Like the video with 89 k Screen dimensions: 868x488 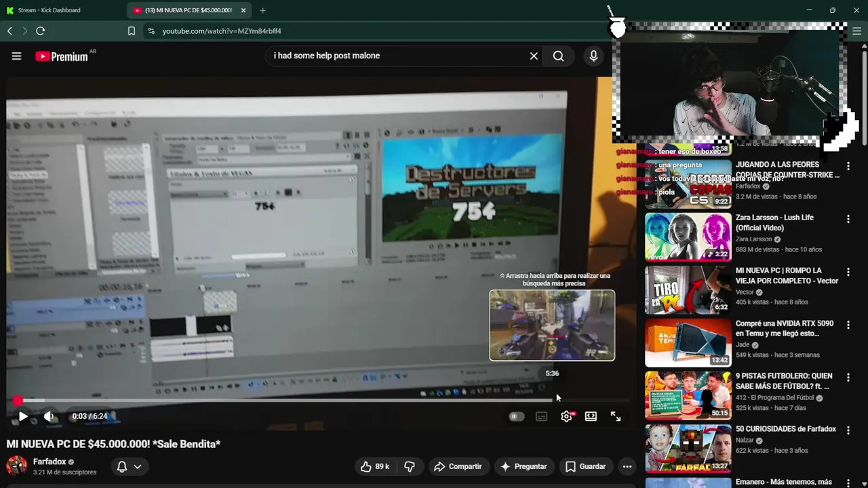pyautogui.click(x=374, y=466)
